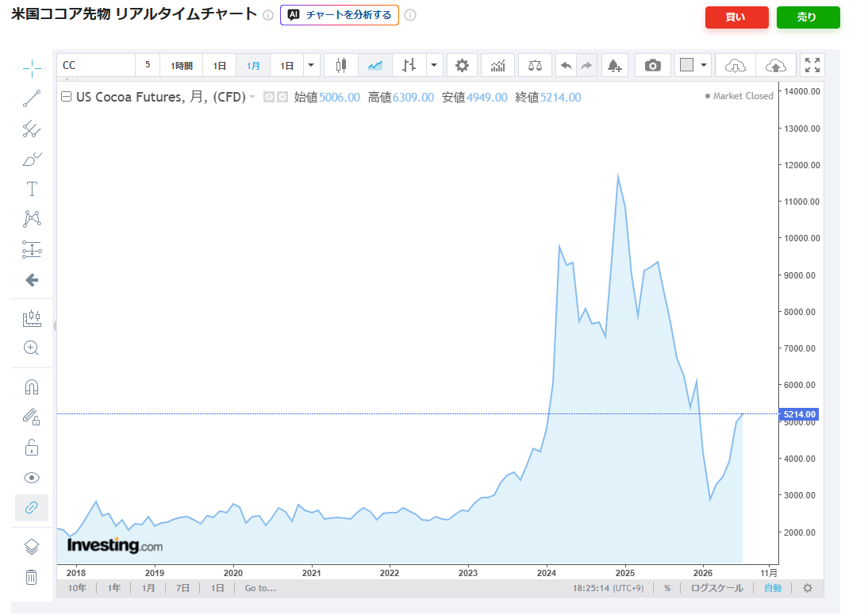Click the 18:25:14 (UTC+9) timezone

(608, 588)
